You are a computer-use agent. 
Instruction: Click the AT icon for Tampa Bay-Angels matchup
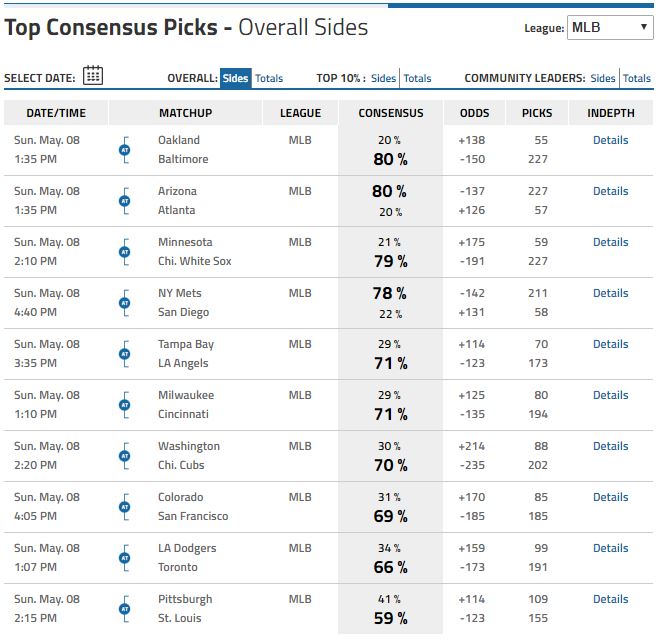[x=125, y=354]
